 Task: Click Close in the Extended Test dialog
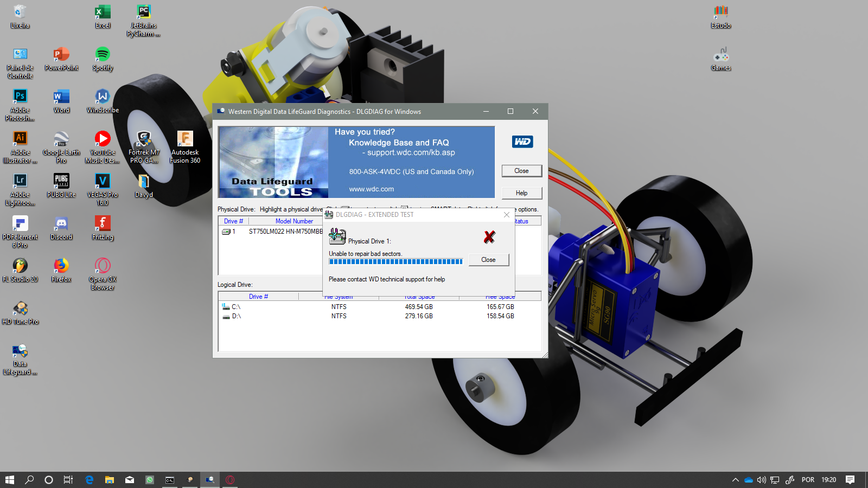pyautogui.click(x=488, y=260)
